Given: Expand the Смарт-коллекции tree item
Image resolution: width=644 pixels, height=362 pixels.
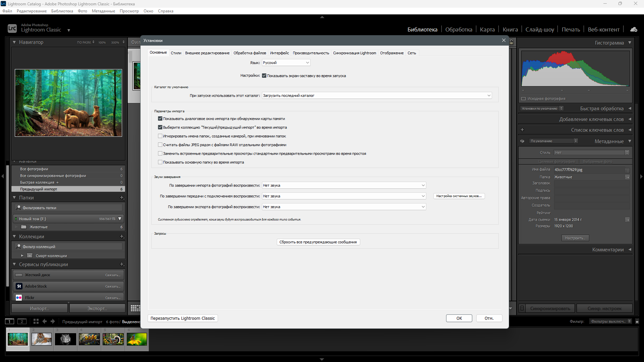Looking at the screenshot, I should tap(22, 256).
